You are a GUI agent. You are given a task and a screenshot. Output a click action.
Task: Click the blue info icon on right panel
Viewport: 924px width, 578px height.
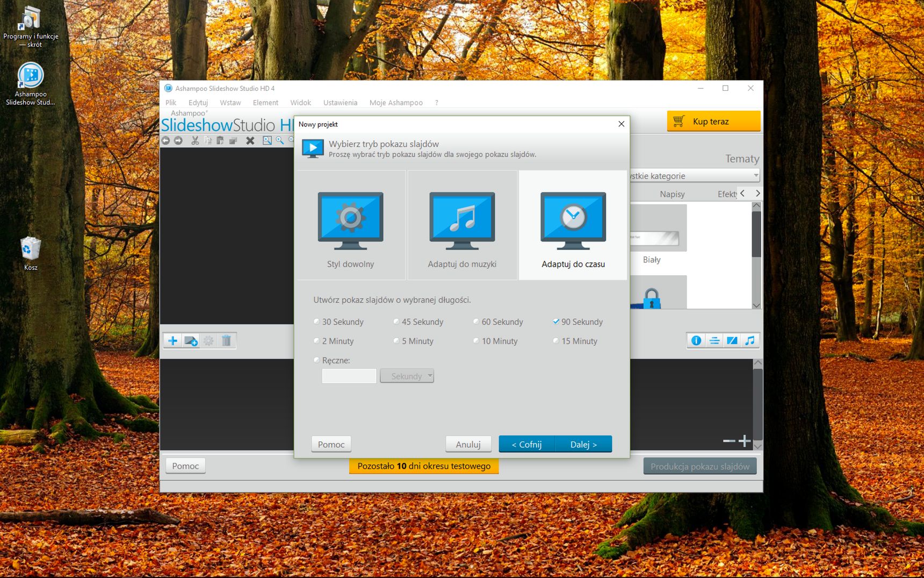click(x=696, y=340)
